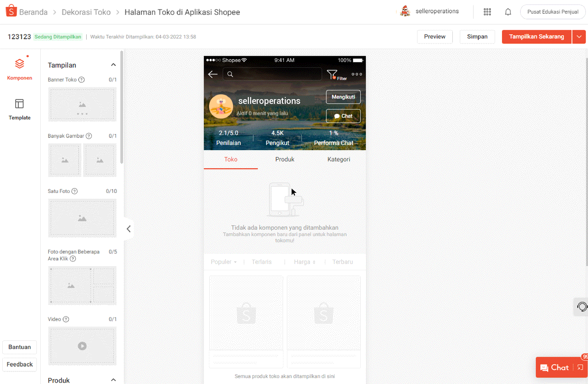The width and height of the screenshot is (588, 384).
Task: Click the Shopee logo in header
Action: tap(11, 11)
